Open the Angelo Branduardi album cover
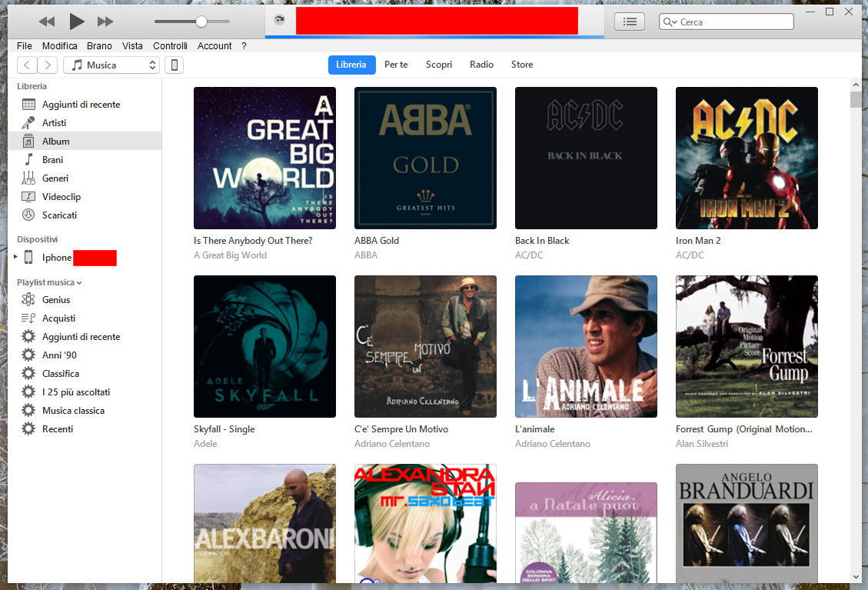The width and height of the screenshot is (868, 590). point(747,524)
